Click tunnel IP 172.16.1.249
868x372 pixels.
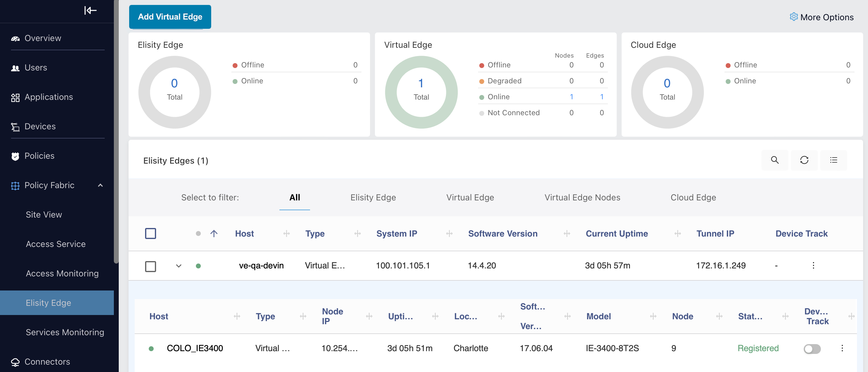click(721, 265)
